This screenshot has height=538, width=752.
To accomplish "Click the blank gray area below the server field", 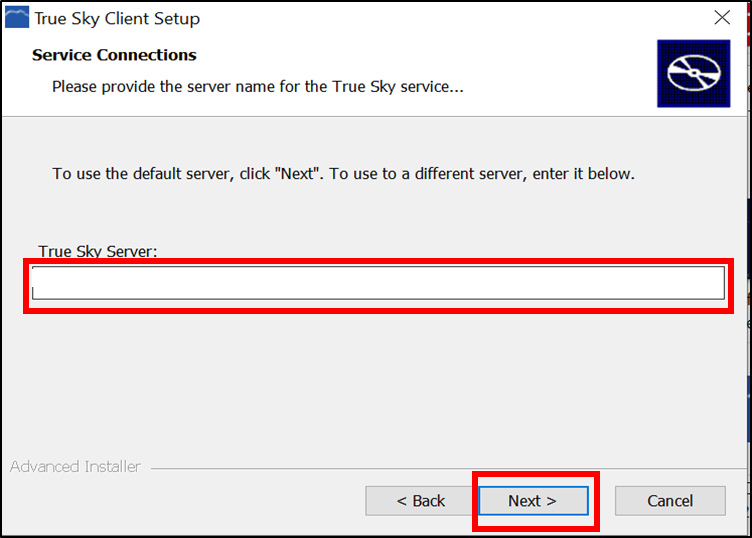I will coord(374,384).
